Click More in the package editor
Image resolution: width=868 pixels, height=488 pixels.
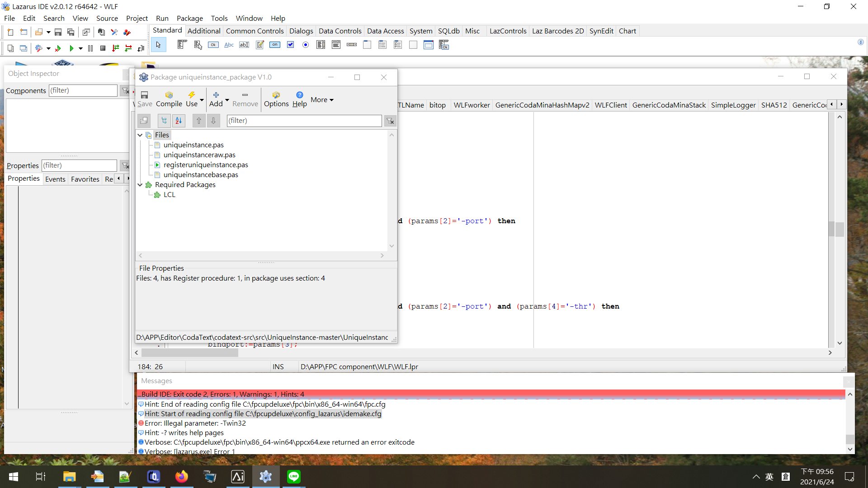(x=321, y=99)
